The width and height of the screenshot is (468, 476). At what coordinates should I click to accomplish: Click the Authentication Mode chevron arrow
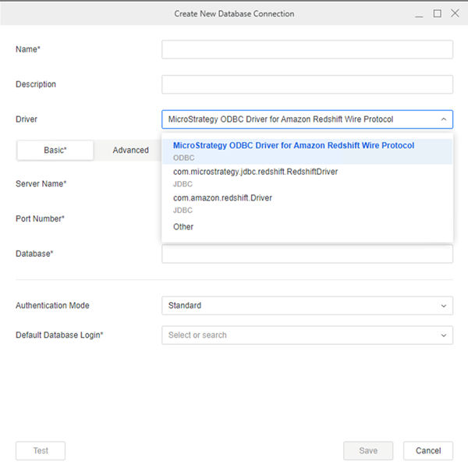(x=443, y=306)
